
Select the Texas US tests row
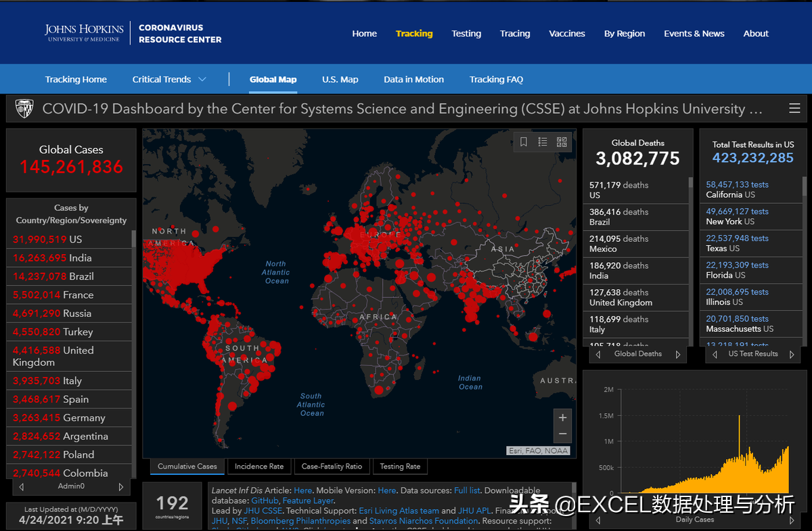751,244
